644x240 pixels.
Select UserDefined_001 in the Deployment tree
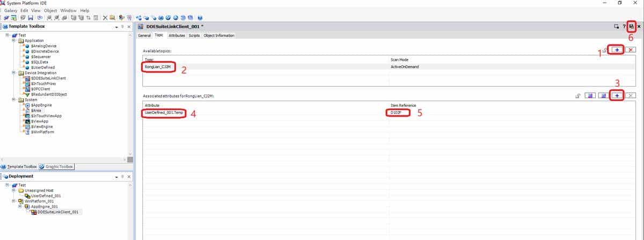pos(46,196)
